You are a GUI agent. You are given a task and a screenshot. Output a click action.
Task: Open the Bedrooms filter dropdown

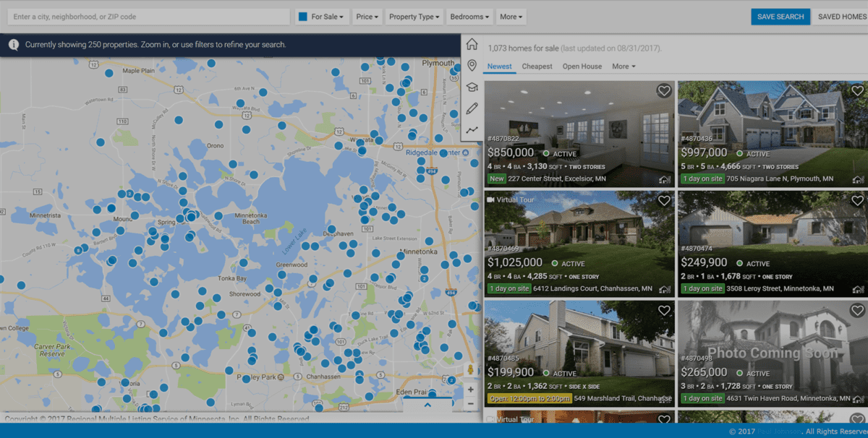pos(469,17)
